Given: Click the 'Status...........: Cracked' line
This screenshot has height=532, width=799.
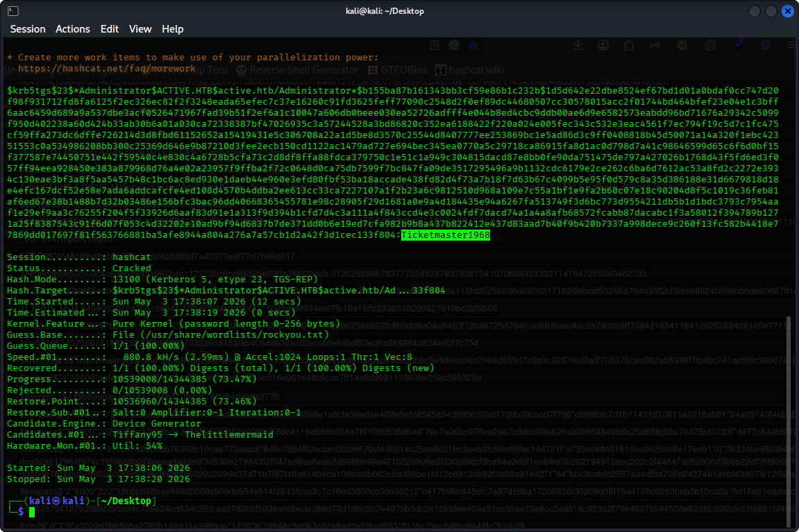Looking at the screenshot, I should pyautogui.click(x=79, y=268).
